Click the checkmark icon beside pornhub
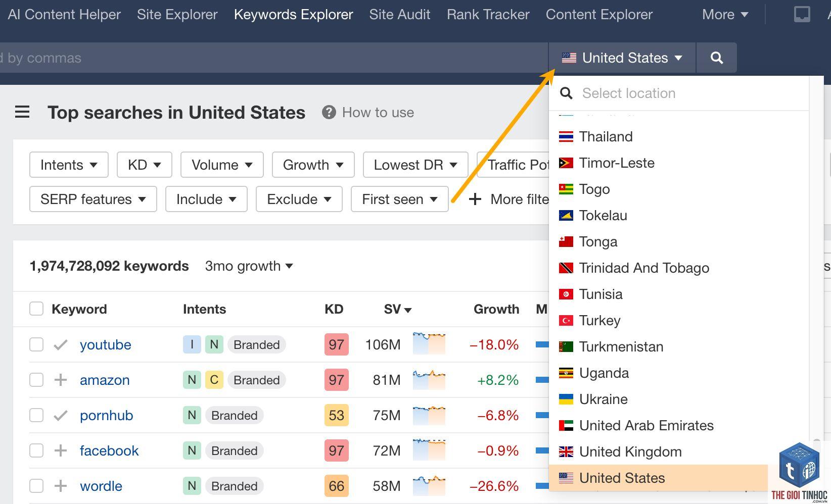Viewport: 831px width, 504px height. click(61, 416)
